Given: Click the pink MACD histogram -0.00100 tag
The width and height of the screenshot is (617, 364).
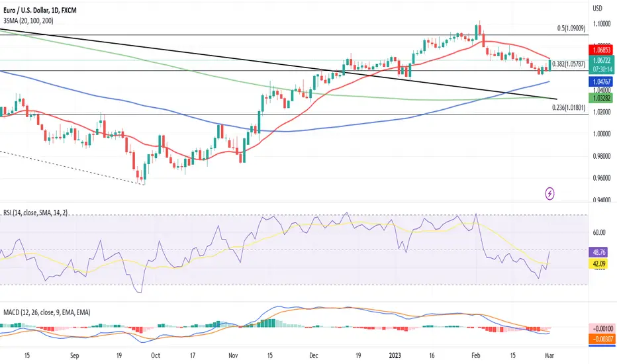Looking at the screenshot, I should [602, 328].
